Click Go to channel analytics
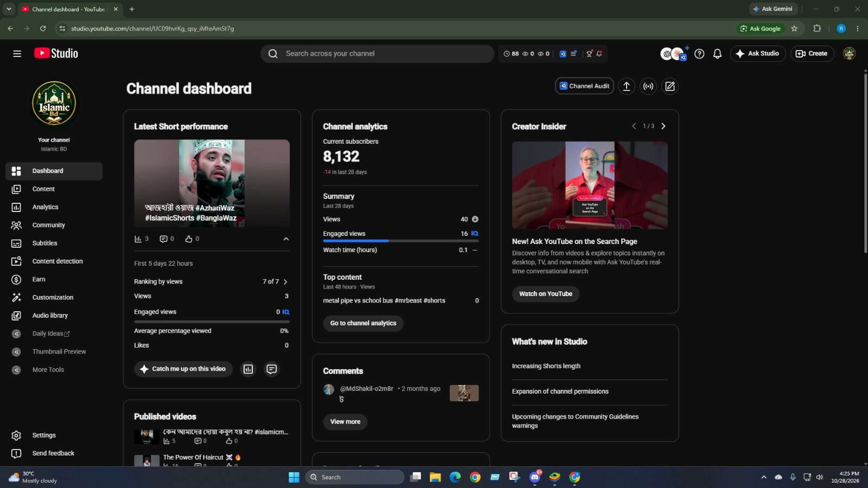Image resolution: width=868 pixels, height=488 pixels. (363, 323)
